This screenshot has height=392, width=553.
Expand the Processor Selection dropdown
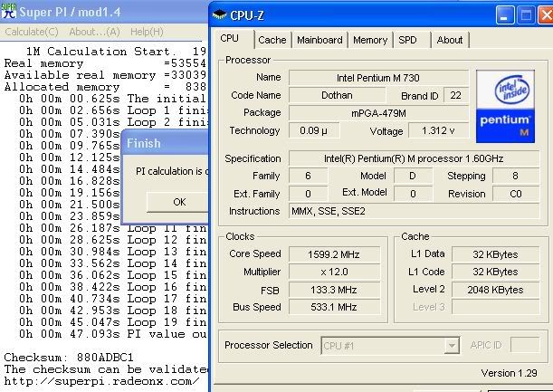452,345
